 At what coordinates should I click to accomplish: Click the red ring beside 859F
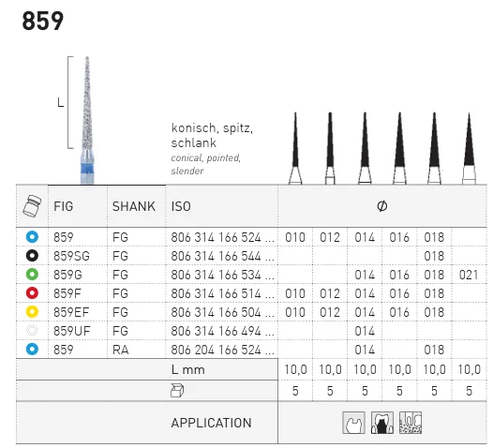(32, 293)
